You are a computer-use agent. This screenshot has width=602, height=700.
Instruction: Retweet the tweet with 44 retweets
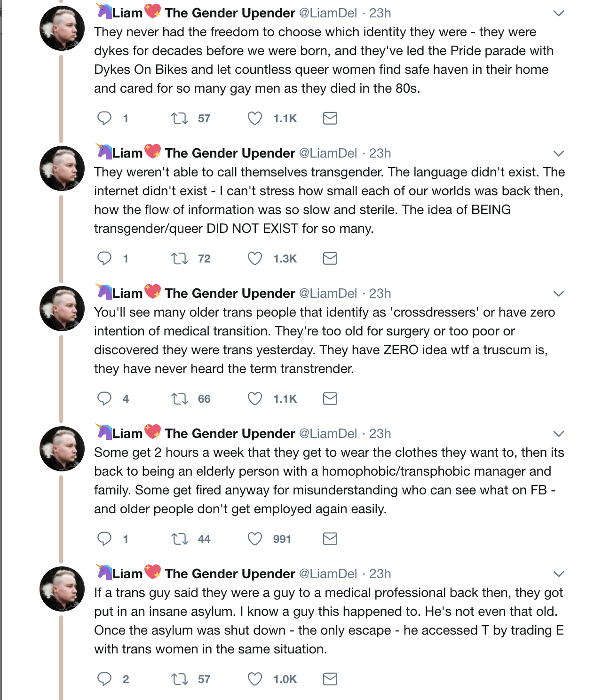(180, 539)
